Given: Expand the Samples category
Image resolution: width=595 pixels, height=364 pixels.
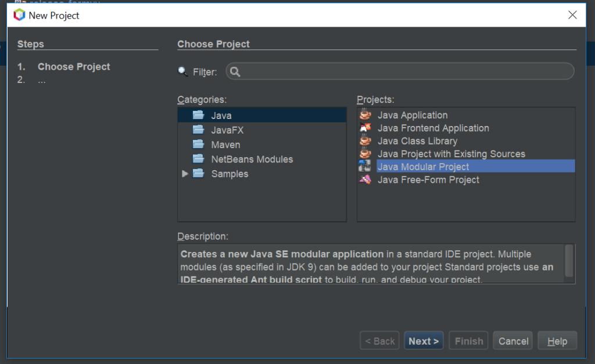Looking at the screenshot, I should coord(185,174).
